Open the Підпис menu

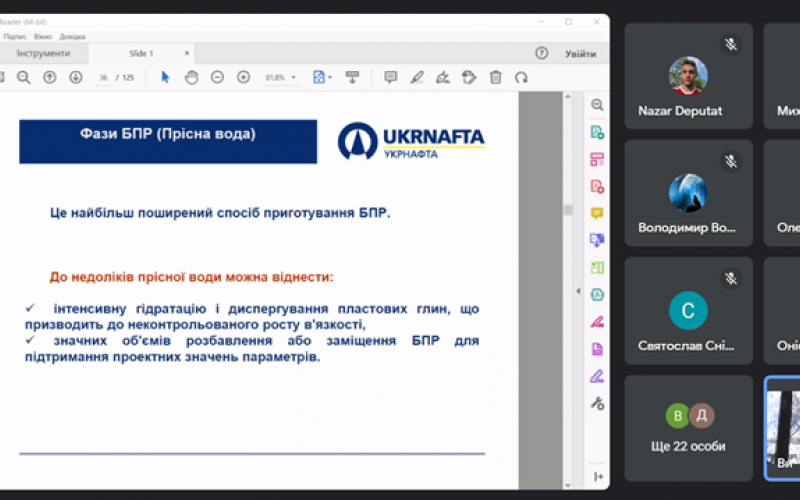(x=15, y=36)
